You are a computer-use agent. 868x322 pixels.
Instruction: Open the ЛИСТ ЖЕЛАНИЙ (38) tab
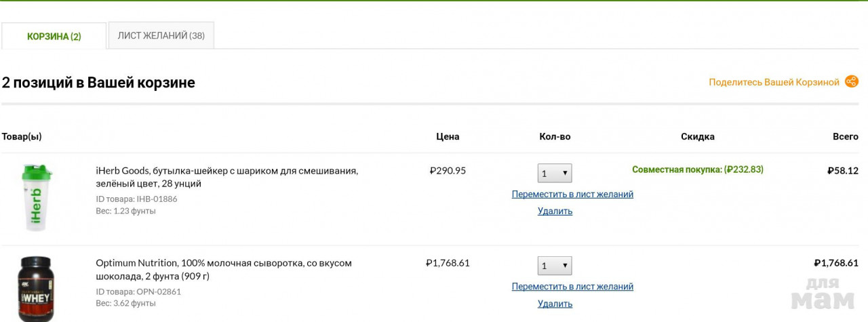click(x=161, y=35)
